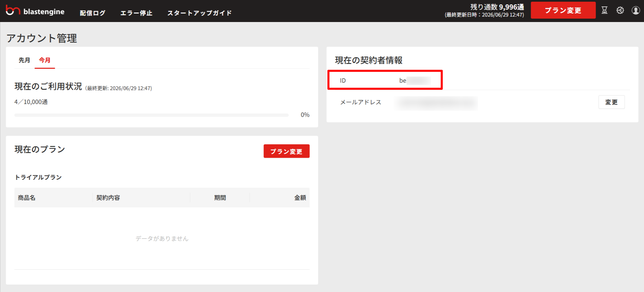644x292 pixels.
Task: Open the スタートアップガイド menu
Action: [x=200, y=13]
